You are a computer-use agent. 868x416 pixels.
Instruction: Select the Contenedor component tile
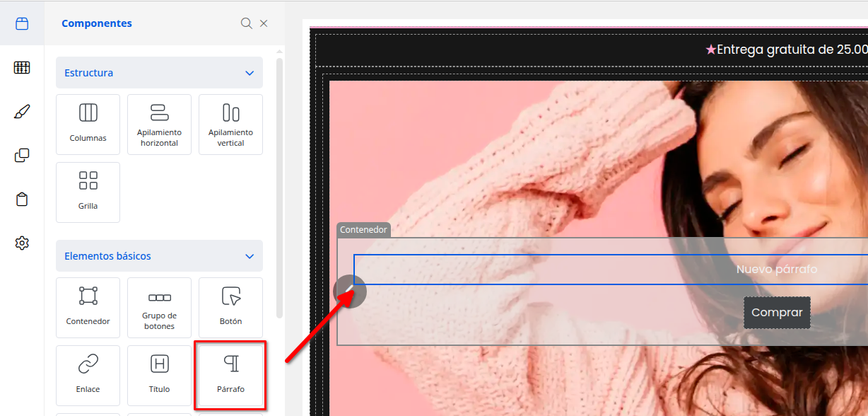coord(88,307)
